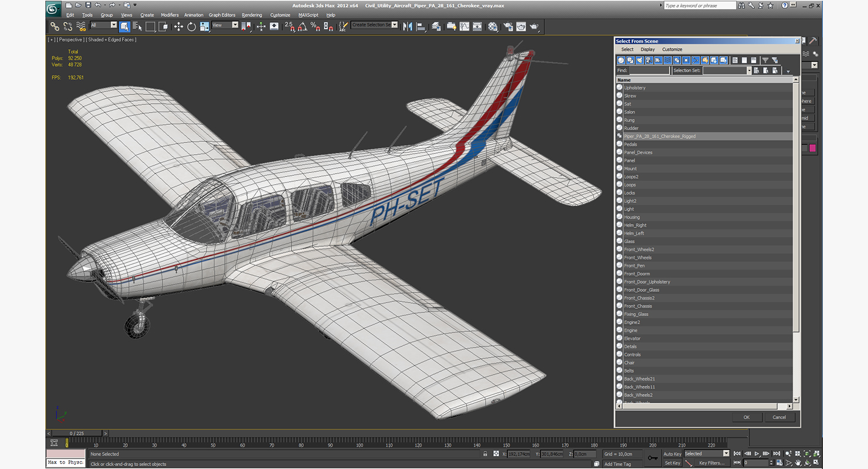
Task: Open the Create Selection Set dropdown
Action: (374, 25)
